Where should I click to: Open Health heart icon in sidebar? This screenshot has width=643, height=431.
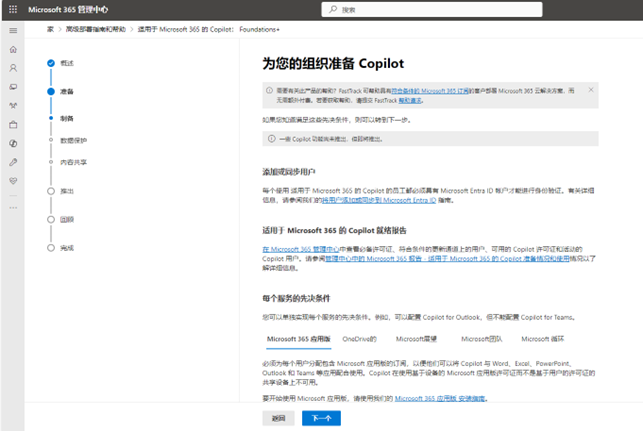13,181
